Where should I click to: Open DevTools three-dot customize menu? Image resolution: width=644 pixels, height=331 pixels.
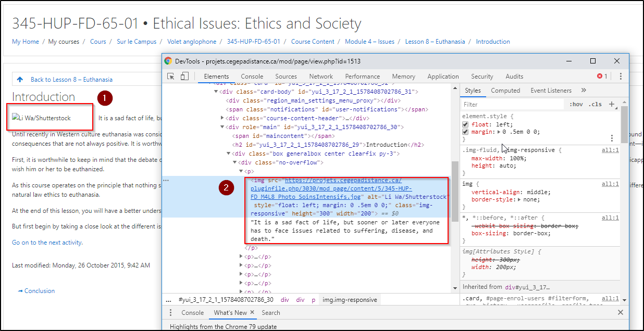(x=621, y=77)
